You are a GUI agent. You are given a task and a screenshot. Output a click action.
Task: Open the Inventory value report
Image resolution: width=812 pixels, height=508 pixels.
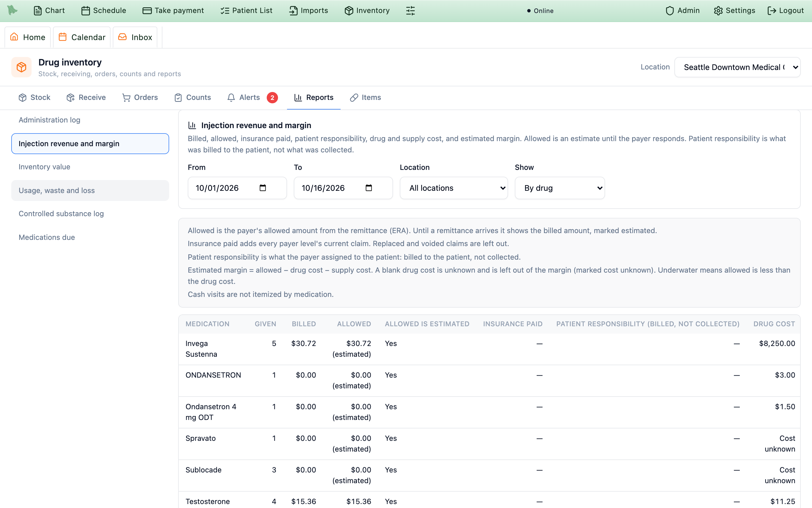[90, 167]
